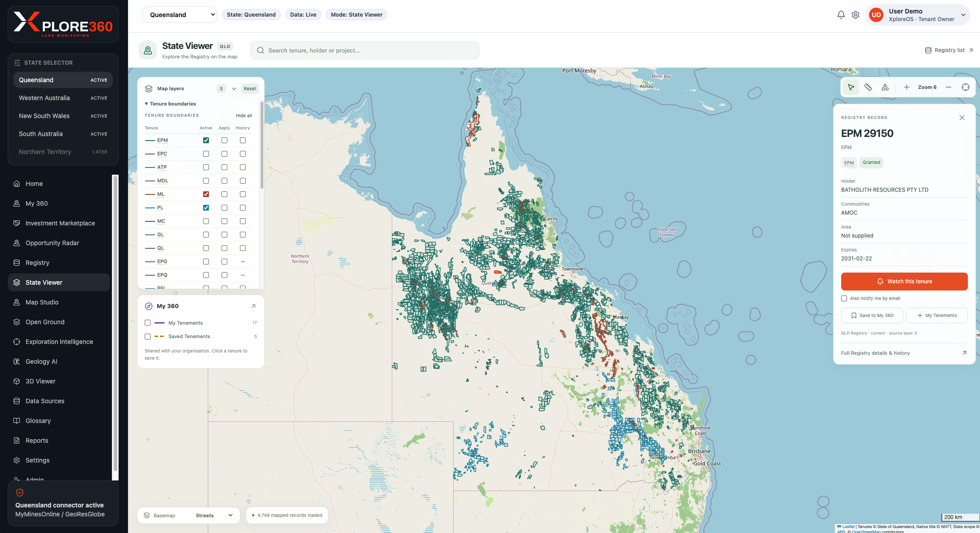Viewport: 980px width, 533px height.
Task: Open My 360 panel in new view arrow
Action: [253, 306]
